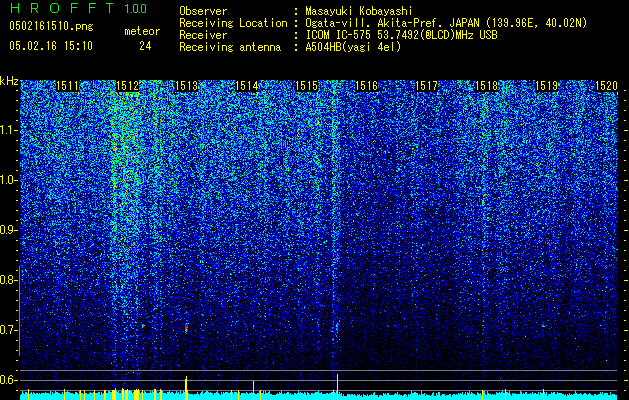This screenshot has height=400, width=629.
Task: Click time marker 1516
Action: (367, 86)
